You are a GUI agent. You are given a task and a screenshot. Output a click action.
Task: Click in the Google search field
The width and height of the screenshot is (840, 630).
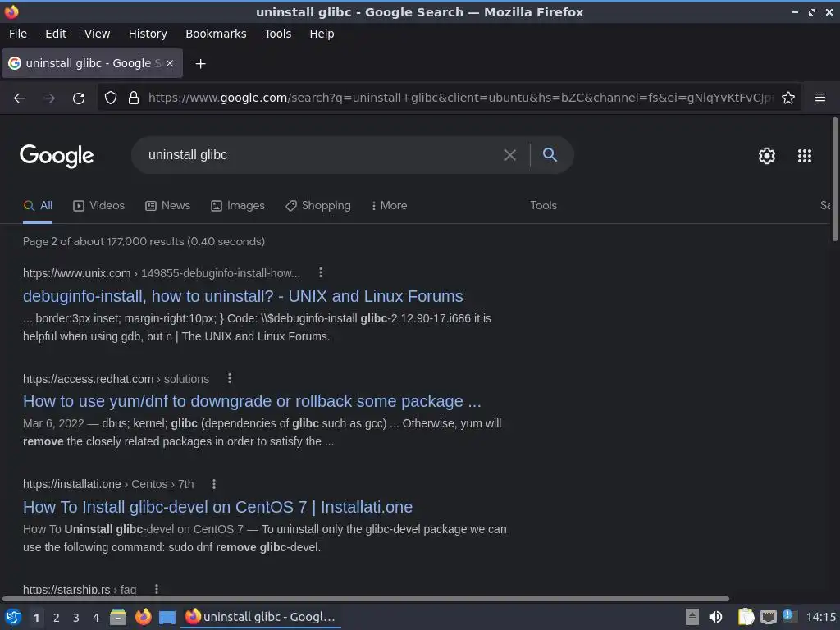322,155
